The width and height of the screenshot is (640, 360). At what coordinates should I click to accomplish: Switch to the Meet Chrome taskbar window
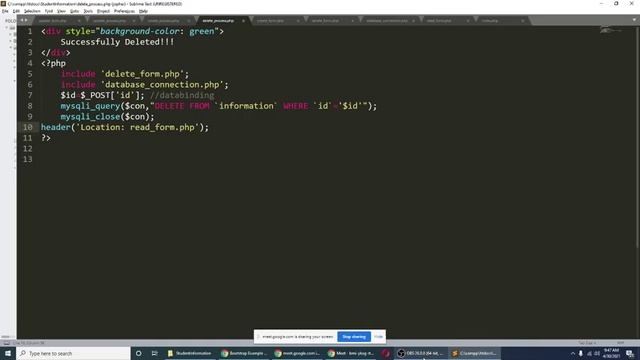point(351,353)
